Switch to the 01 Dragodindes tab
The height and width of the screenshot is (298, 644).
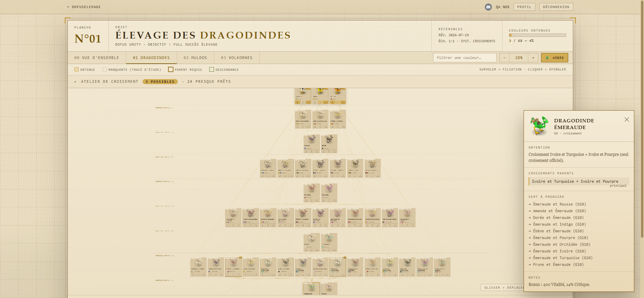pos(151,58)
